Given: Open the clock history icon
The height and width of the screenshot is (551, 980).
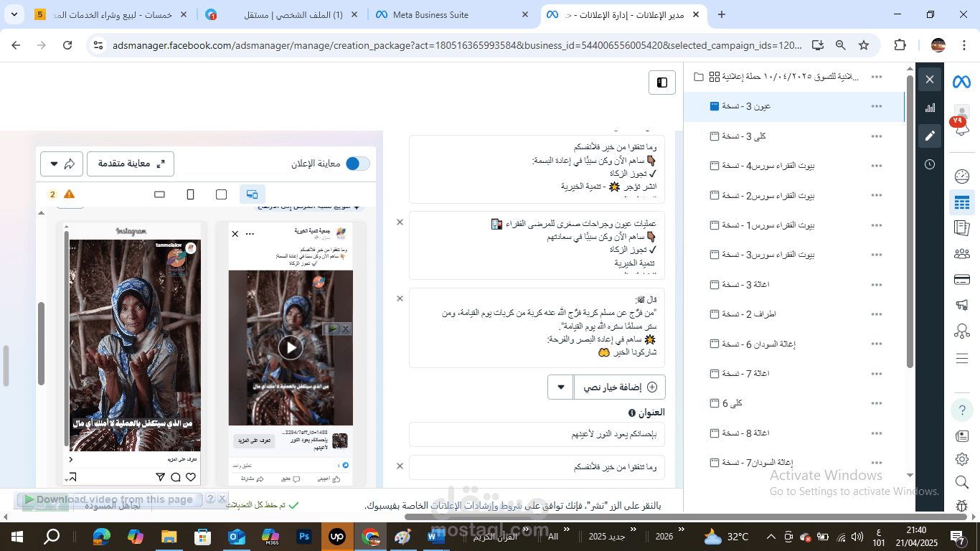Looking at the screenshot, I should click(x=930, y=164).
